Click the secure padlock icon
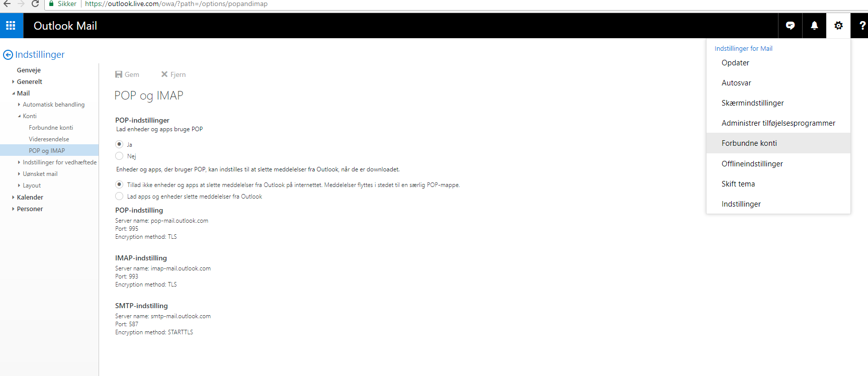The height and width of the screenshot is (376, 868). click(x=51, y=4)
